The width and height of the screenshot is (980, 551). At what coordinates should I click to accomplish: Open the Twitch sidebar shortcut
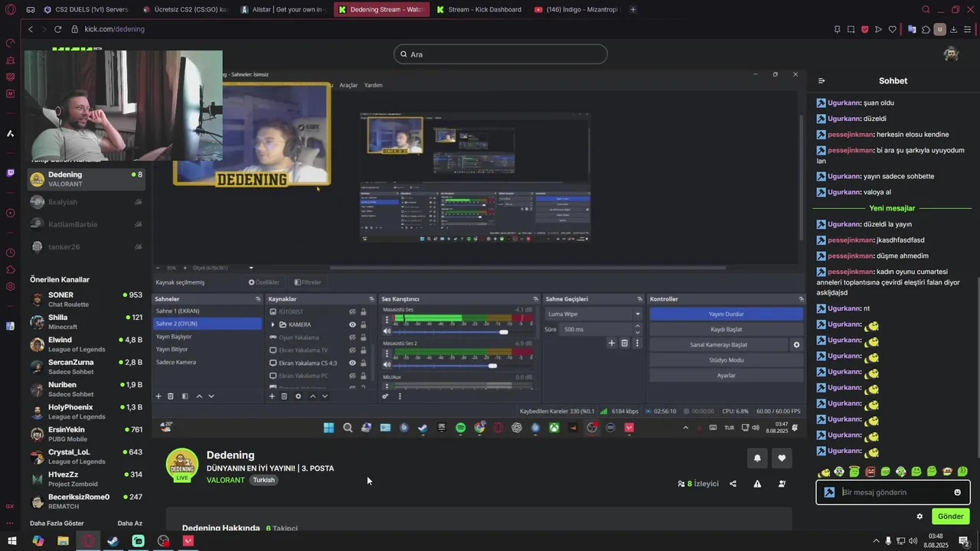point(10,173)
